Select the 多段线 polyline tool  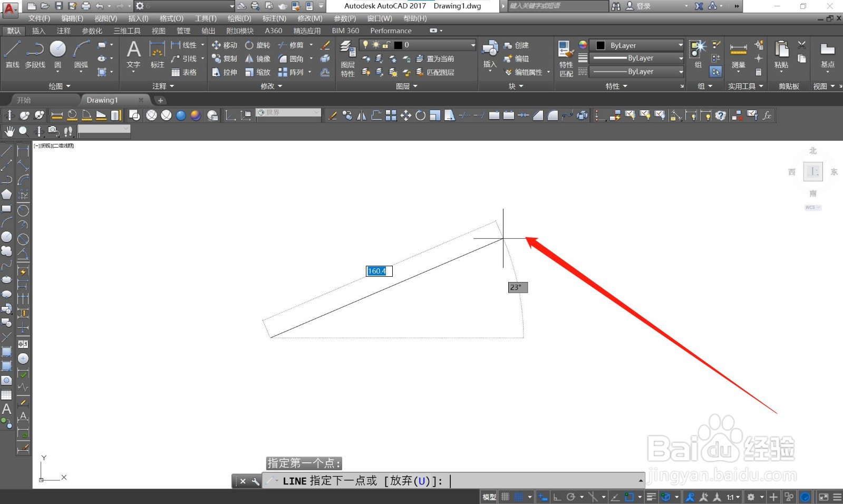coord(35,55)
